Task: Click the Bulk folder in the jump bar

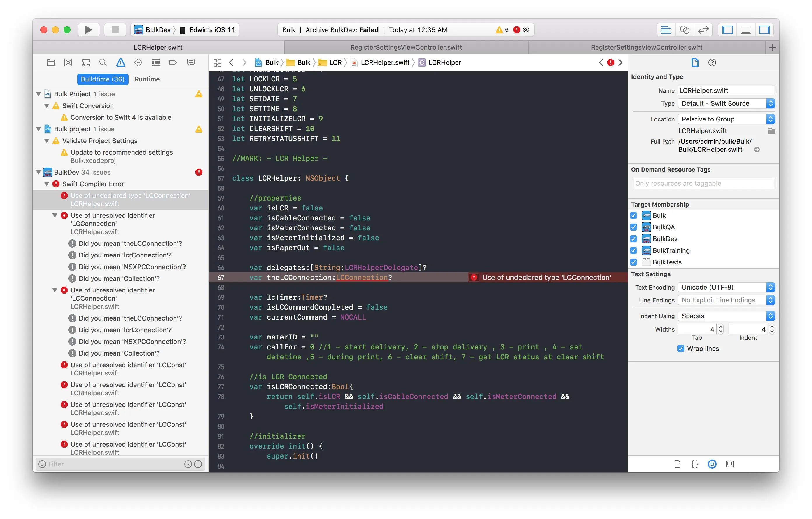Action: 304,62
